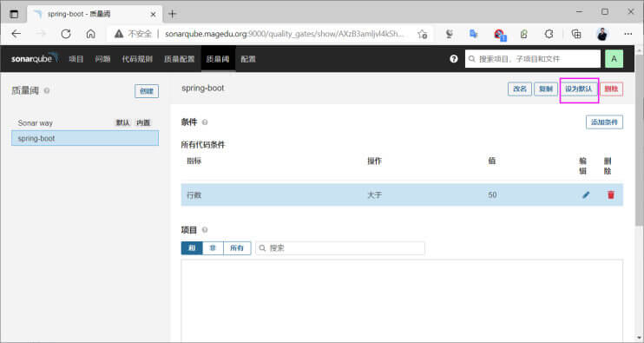Open the 项目 navigation menu item

coord(76,59)
